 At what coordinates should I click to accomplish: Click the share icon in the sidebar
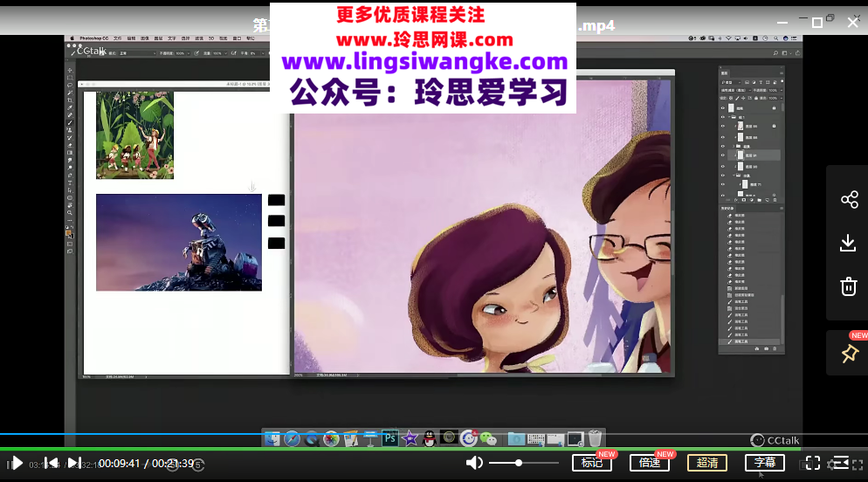(x=849, y=200)
